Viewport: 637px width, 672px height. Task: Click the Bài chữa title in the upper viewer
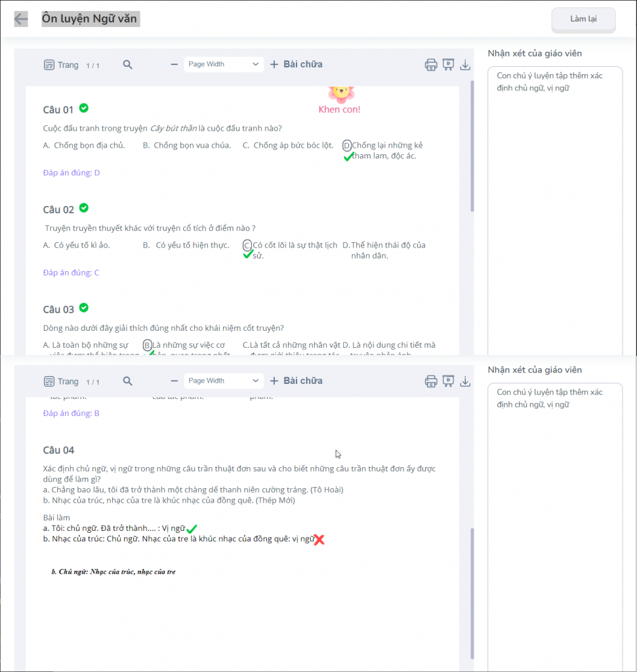tap(303, 64)
